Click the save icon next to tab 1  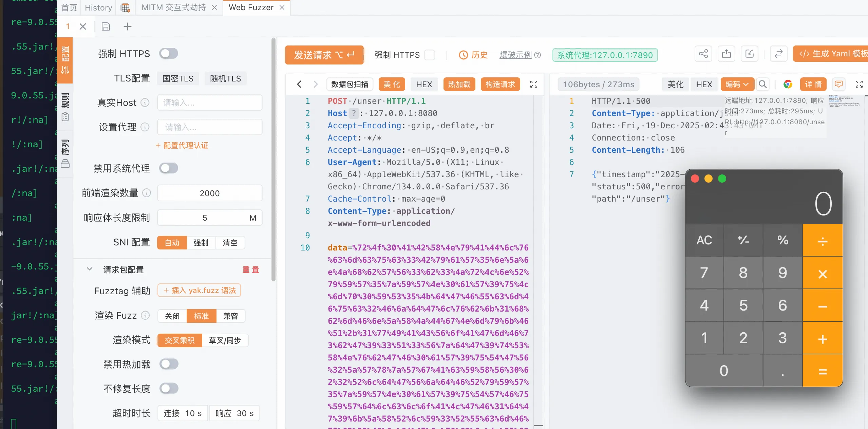coord(106,26)
